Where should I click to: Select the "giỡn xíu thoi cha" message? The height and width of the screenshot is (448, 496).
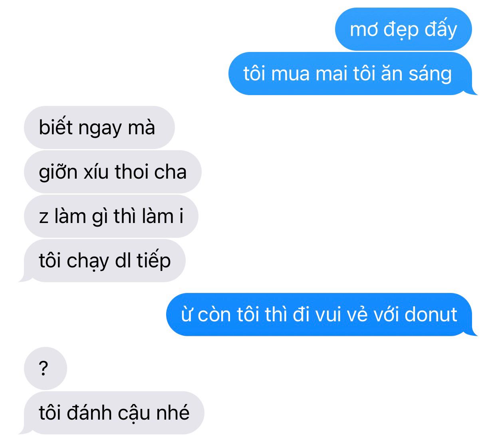coord(113,172)
